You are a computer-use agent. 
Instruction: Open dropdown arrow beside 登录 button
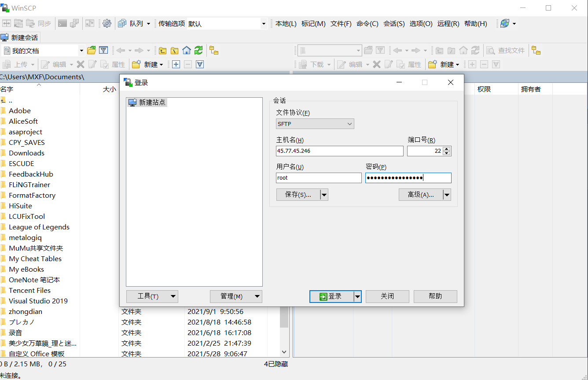pos(358,296)
